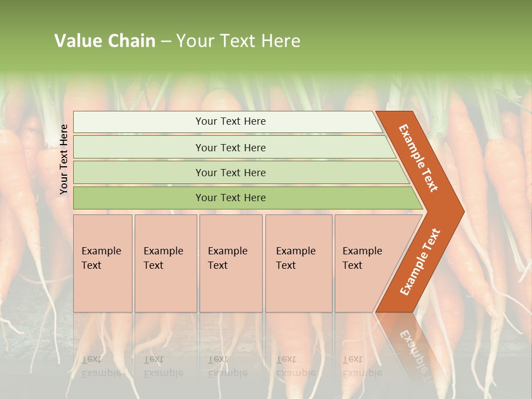
Task: Select the fourth "Example Text" box from left
Action: pos(298,263)
